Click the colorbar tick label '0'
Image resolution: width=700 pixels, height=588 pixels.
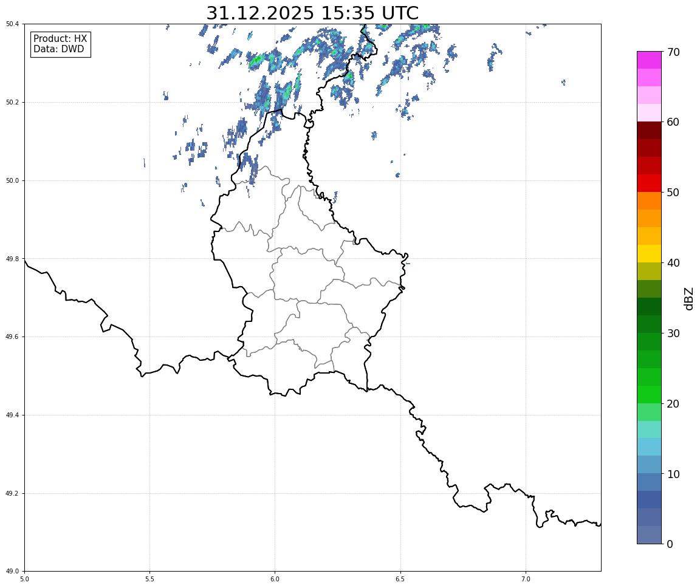pos(670,544)
